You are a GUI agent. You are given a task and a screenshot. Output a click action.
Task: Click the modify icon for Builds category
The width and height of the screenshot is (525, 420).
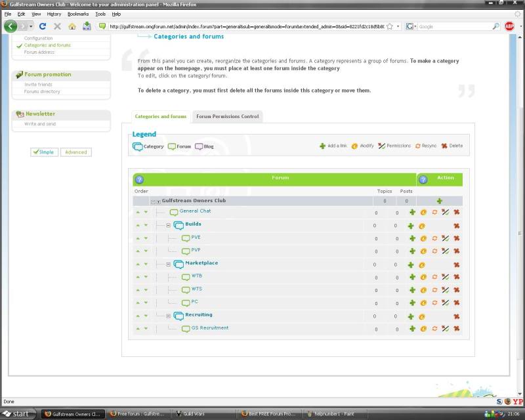click(x=423, y=226)
